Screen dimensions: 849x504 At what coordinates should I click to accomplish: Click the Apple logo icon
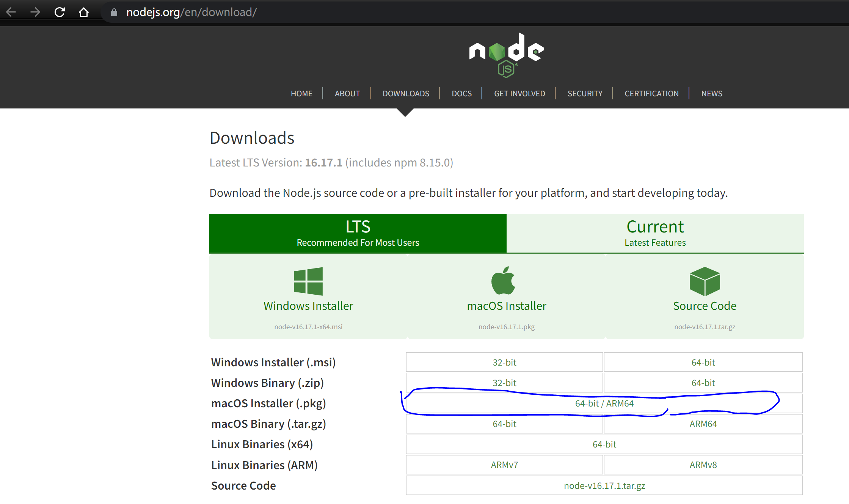click(x=503, y=281)
